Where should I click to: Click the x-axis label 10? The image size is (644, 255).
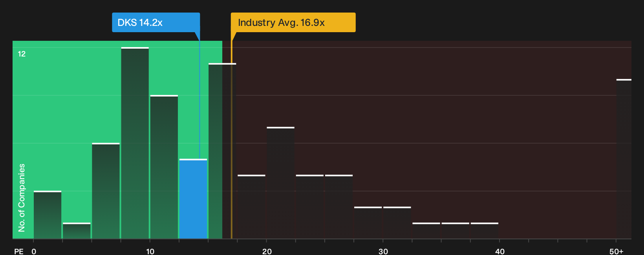point(150,251)
